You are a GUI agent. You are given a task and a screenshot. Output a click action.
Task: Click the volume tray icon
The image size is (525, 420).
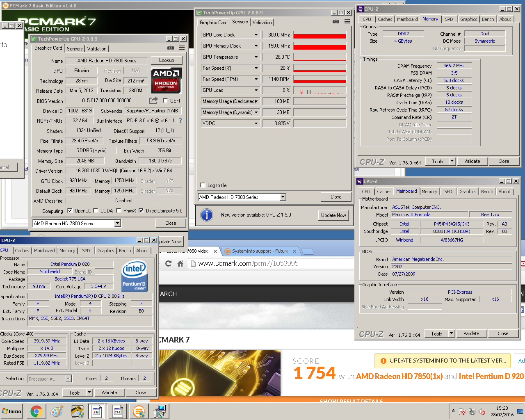[x=482, y=411]
